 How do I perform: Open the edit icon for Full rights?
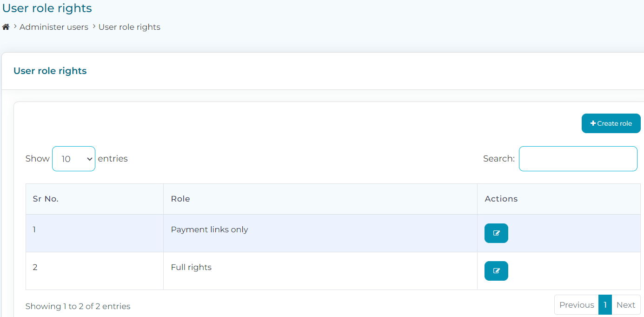[x=496, y=271]
